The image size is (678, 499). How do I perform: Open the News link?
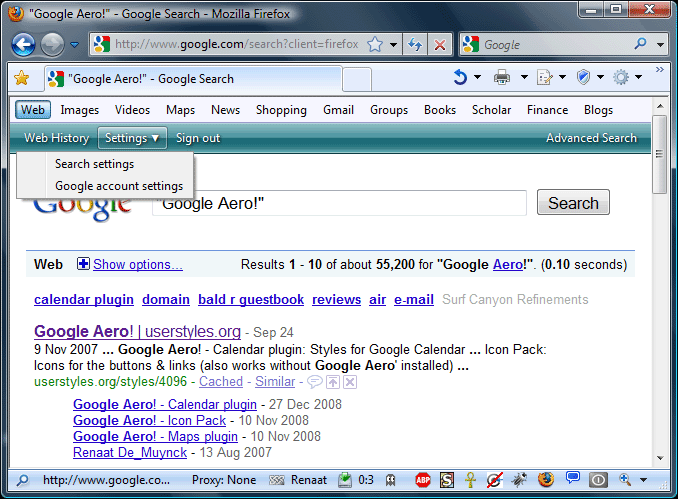225,110
